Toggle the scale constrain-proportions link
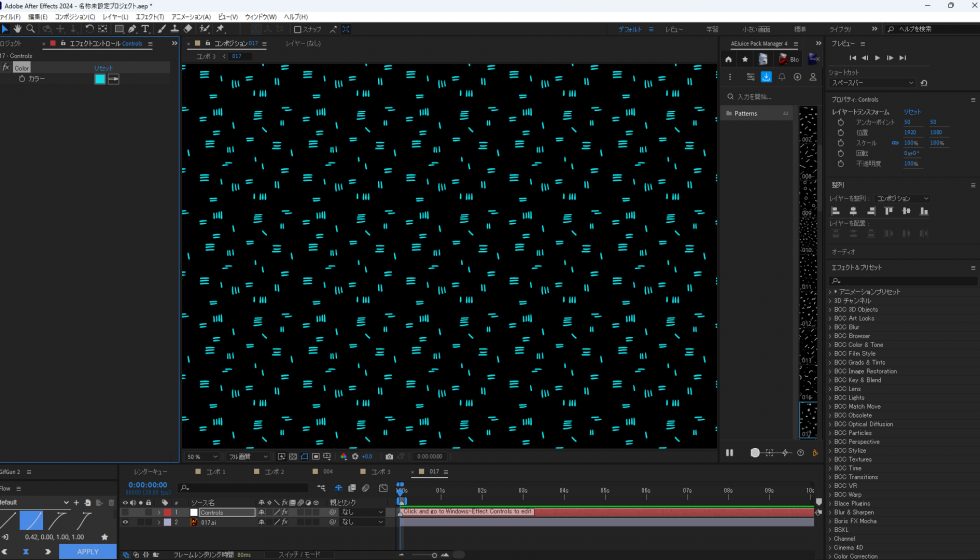 tap(895, 143)
